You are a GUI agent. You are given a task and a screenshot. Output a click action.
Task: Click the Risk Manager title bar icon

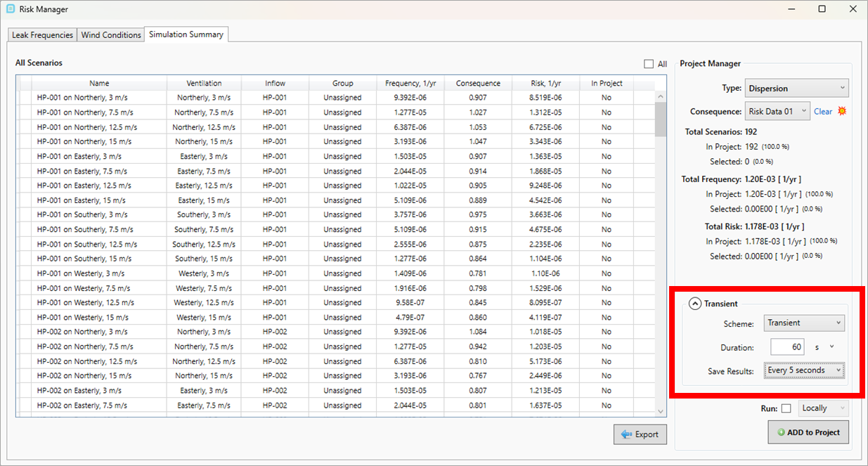click(10, 9)
